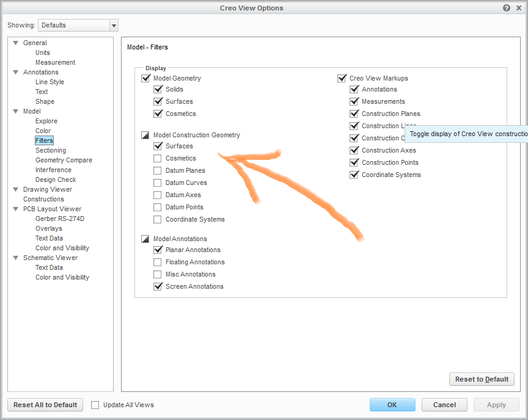
Task: Open the Showing dropdown
Action: click(114, 25)
